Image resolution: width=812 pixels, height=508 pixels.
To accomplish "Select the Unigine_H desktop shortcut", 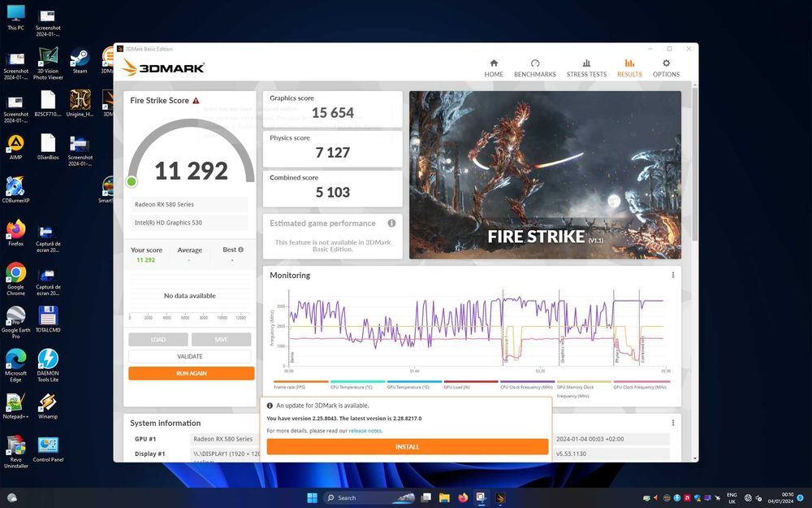I will (80, 104).
